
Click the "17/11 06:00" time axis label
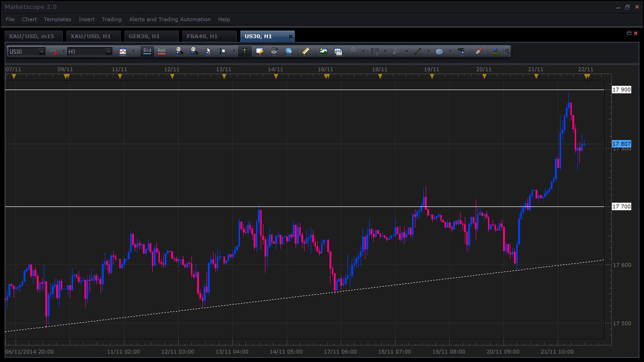coord(340,352)
